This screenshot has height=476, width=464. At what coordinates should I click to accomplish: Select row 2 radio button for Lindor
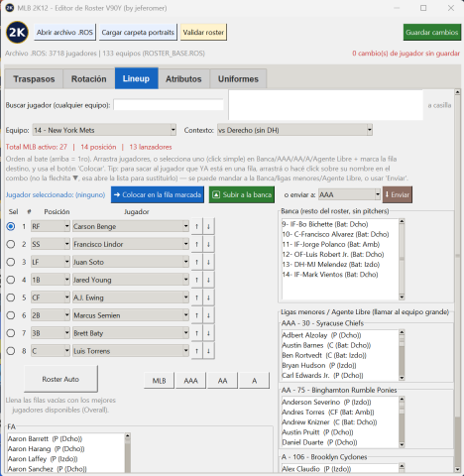tap(11, 244)
